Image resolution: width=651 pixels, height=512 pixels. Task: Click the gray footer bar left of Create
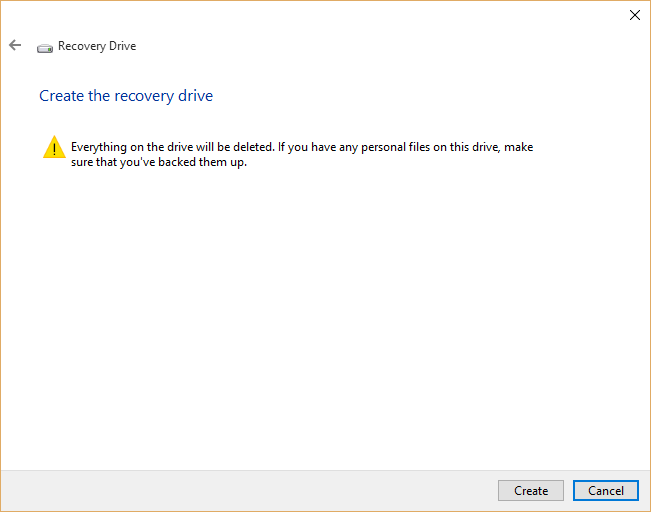250,490
